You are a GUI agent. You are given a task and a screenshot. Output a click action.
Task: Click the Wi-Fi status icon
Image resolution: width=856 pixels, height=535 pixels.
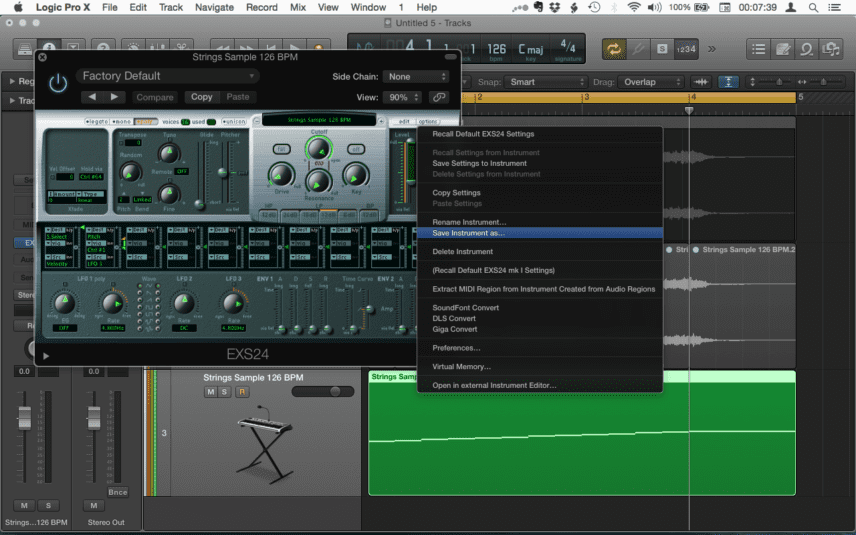633,7
